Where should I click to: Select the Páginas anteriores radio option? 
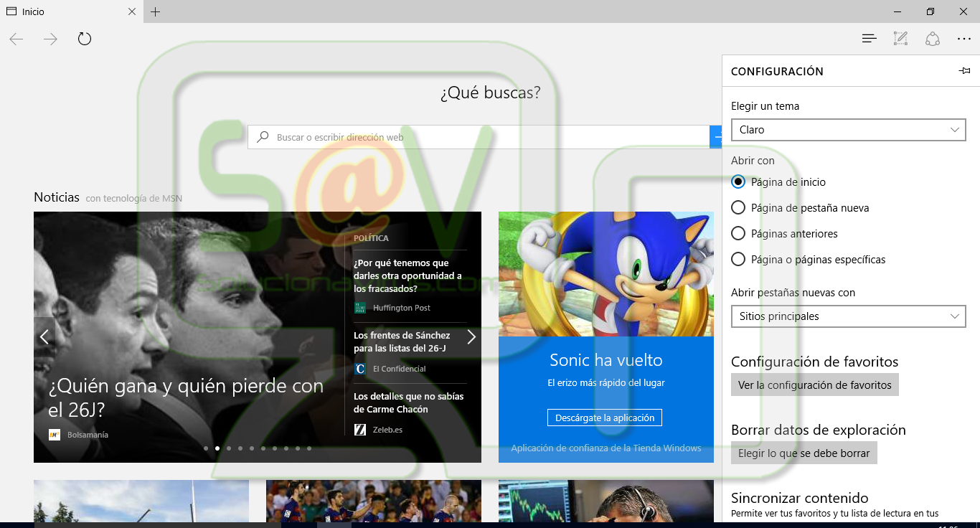(x=738, y=233)
